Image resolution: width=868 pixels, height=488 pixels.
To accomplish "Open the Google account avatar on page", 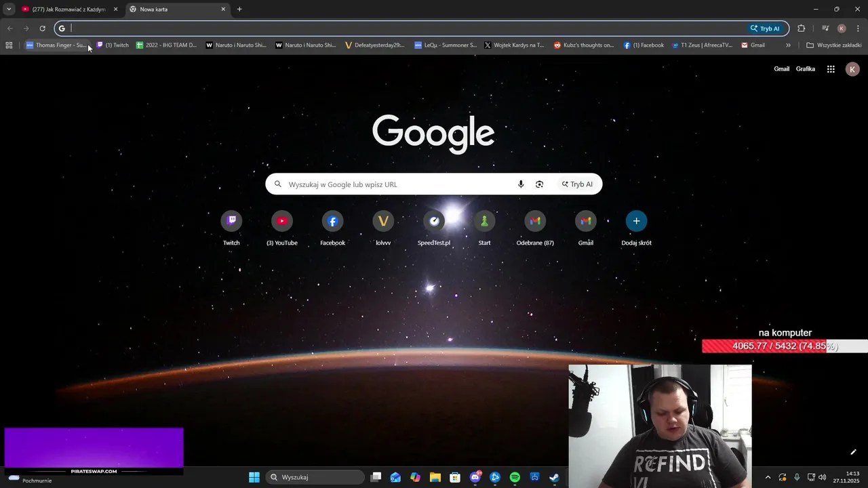I will tap(852, 69).
